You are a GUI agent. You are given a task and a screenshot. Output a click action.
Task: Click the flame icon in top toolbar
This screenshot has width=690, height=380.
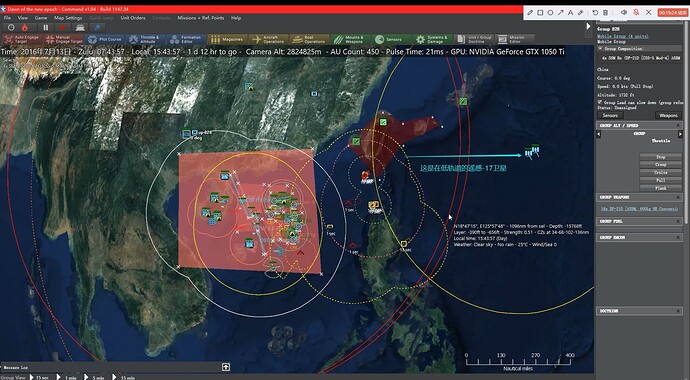[25, 27]
